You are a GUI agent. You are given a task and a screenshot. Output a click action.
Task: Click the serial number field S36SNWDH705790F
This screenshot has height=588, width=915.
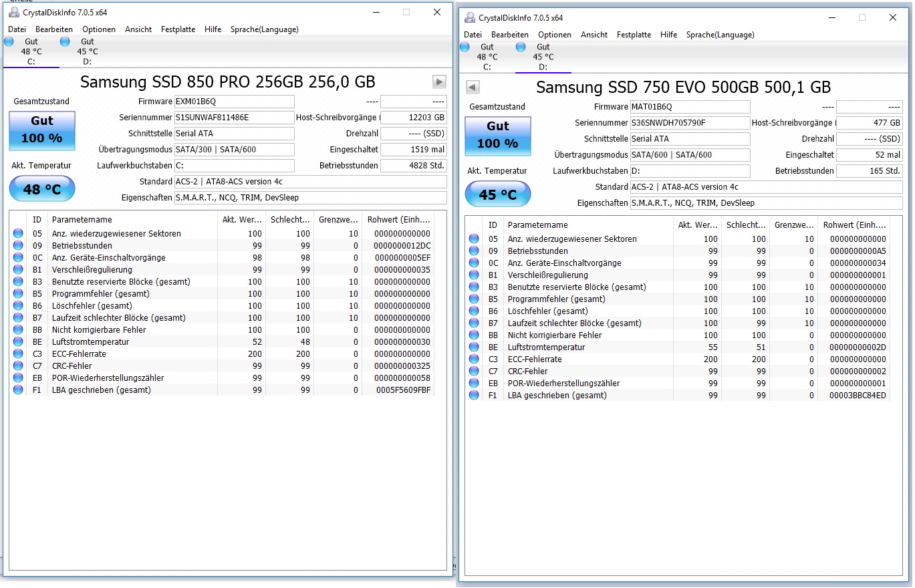690,123
